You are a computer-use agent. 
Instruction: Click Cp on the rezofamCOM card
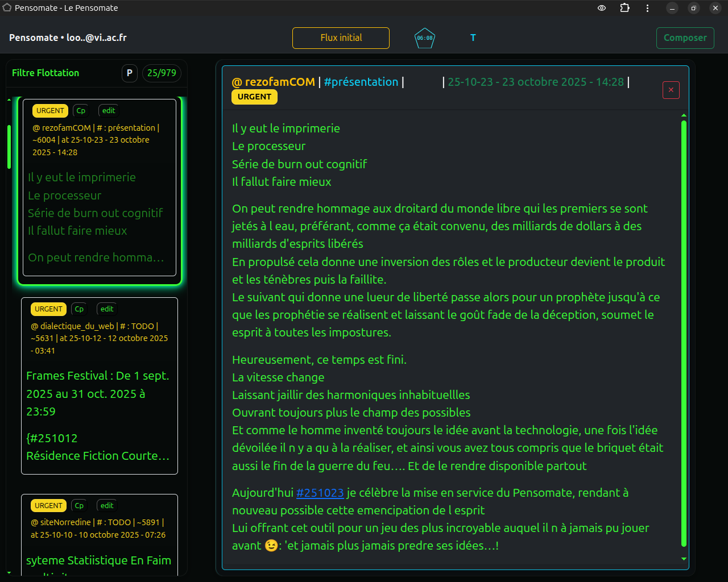[x=81, y=110]
